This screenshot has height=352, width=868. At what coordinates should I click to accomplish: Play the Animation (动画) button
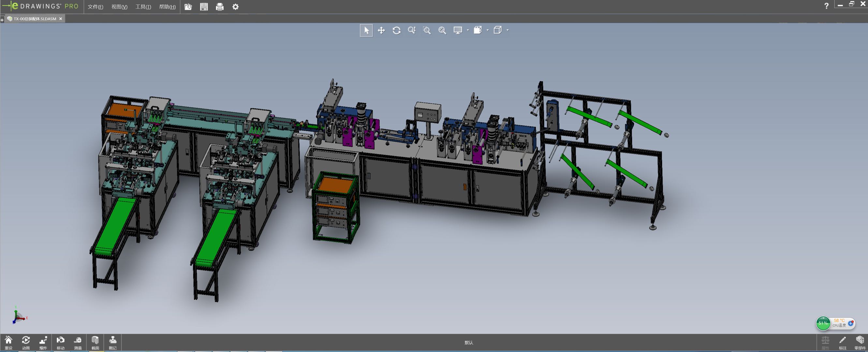pos(26,342)
